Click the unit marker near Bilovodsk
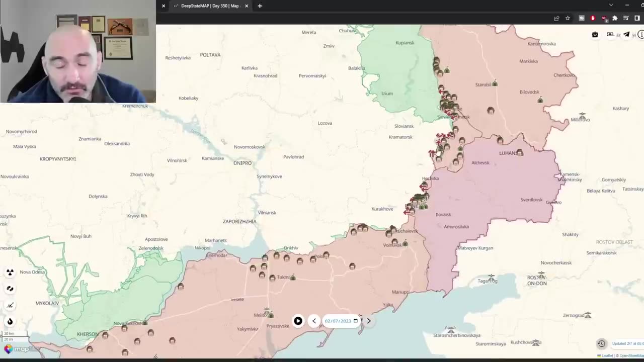Viewport: 644px width, 362px height. pyautogui.click(x=540, y=100)
